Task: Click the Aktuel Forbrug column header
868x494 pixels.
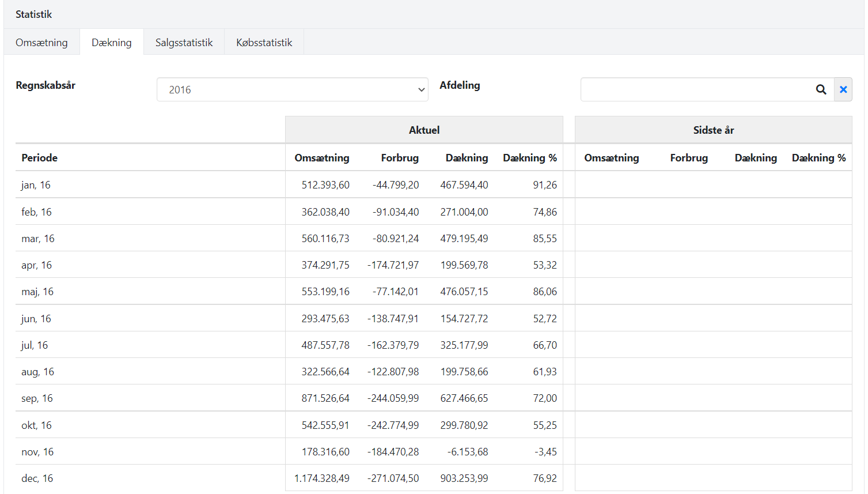Action: tap(400, 158)
